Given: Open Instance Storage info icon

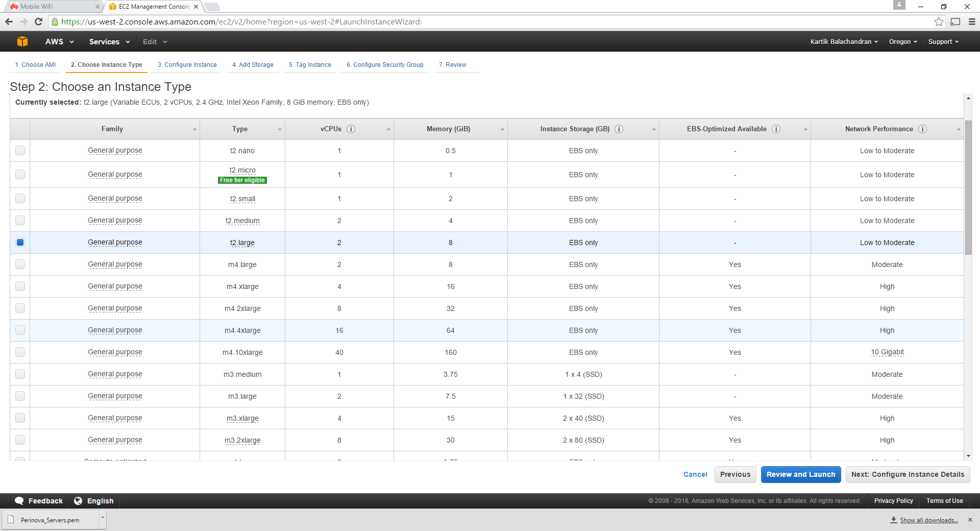Looking at the screenshot, I should tap(619, 129).
